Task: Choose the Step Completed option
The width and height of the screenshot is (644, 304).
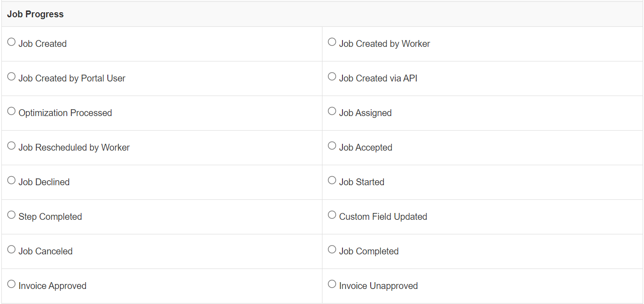Action: click(11, 214)
